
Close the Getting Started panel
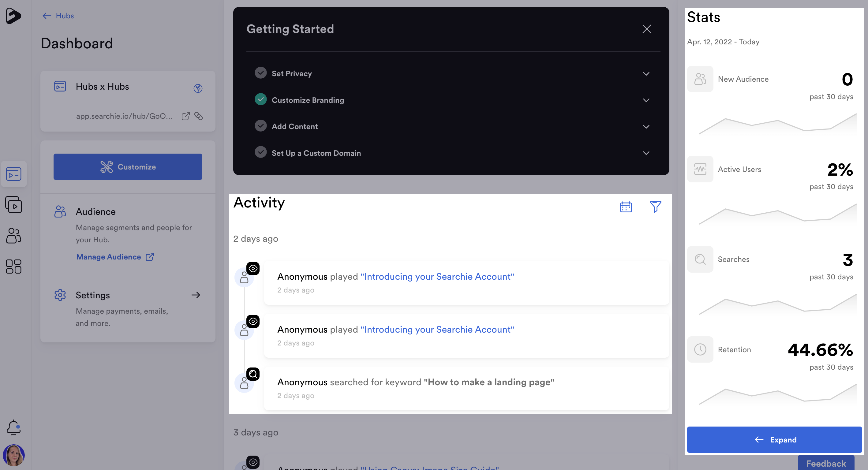647,29
